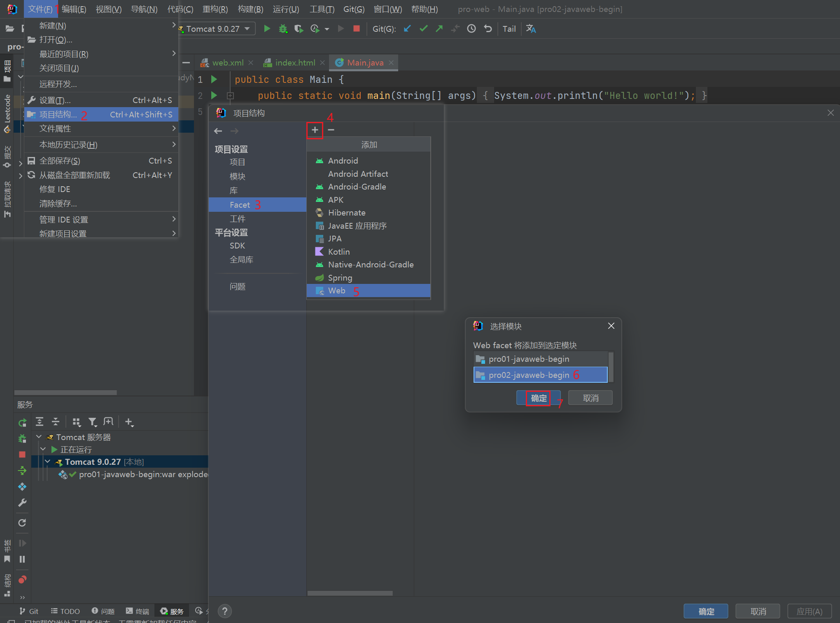Select 项目结构... menu entry
The image size is (840, 623).
click(101, 115)
